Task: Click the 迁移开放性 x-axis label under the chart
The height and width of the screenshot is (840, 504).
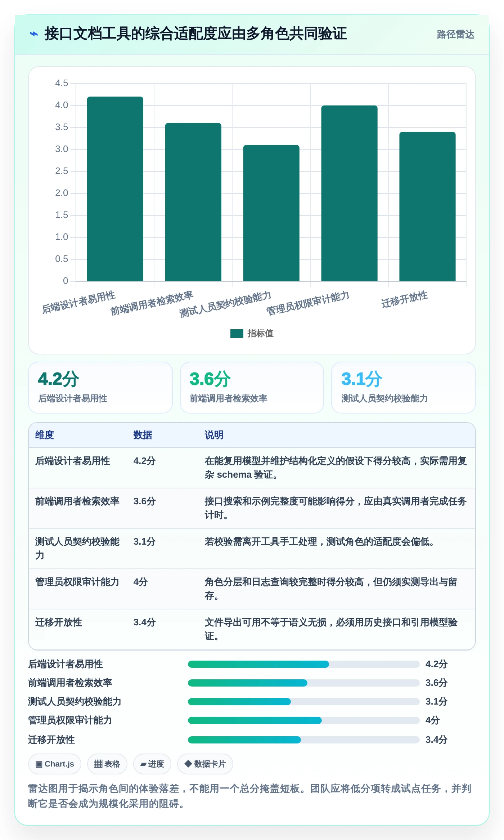Action: pyautogui.click(x=405, y=299)
